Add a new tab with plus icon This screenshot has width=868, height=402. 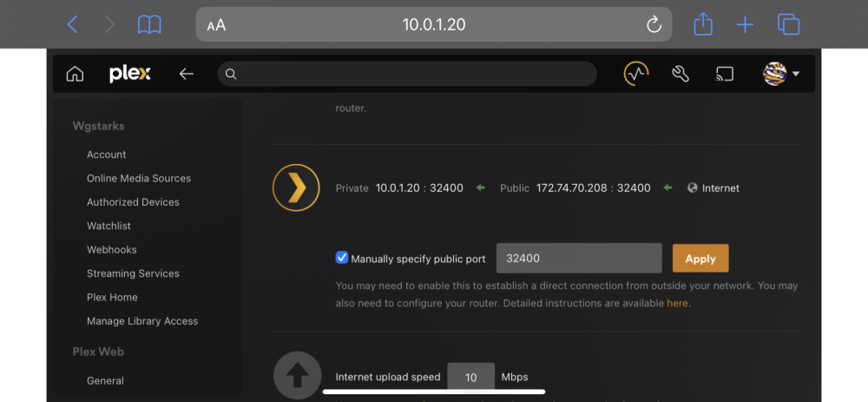745,25
